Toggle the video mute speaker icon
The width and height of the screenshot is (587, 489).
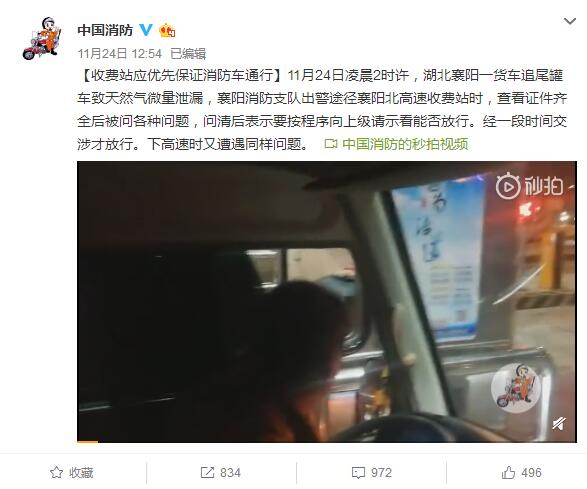(x=559, y=423)
